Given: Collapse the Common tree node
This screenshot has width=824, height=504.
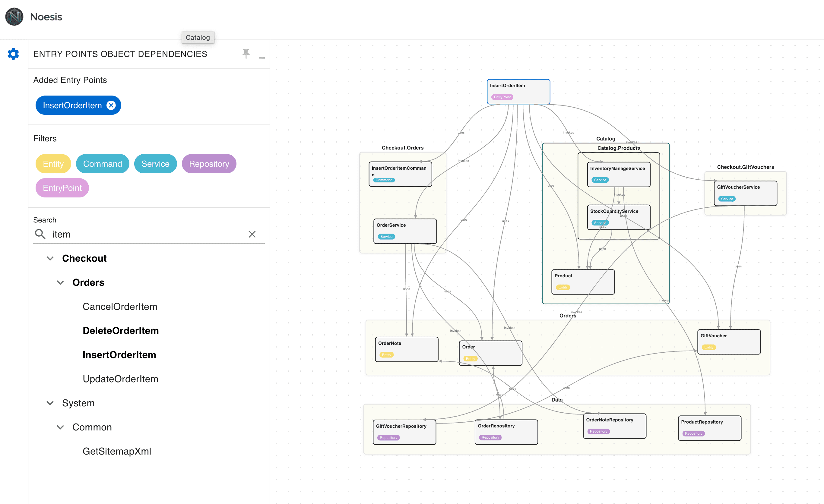Looking at the screenshot, I should pyautogui.click(x=61, y=427).
